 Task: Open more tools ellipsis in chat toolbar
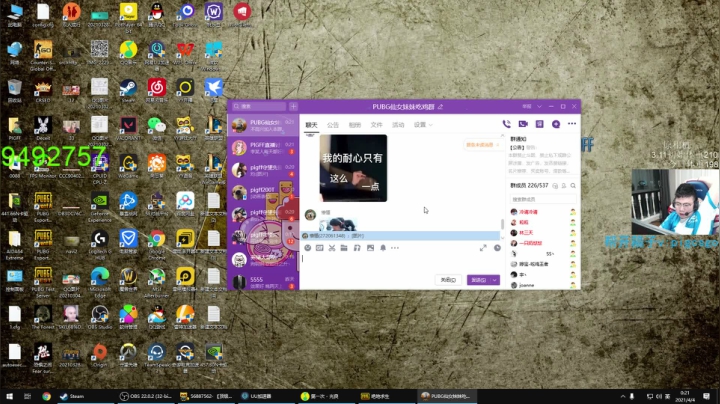pos(395,248)
